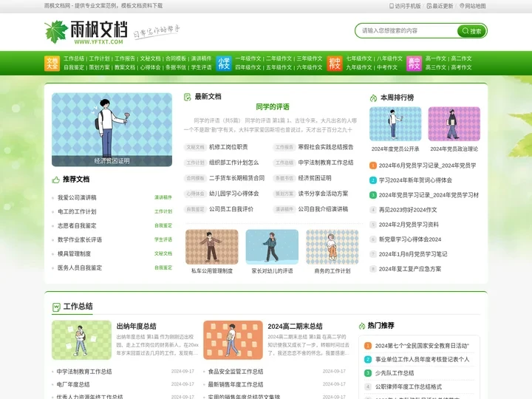532x399 pixels.
Task: Click the 策划方案 tag beside 读书分享会活动方案
Action: pos(284,194)
